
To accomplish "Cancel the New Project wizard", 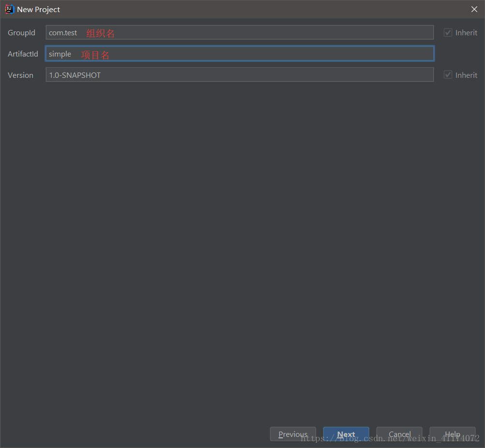I will (x=399, y=434).
